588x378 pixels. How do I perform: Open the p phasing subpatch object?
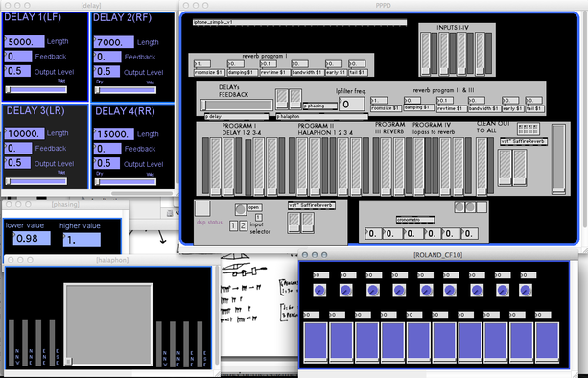320,106
